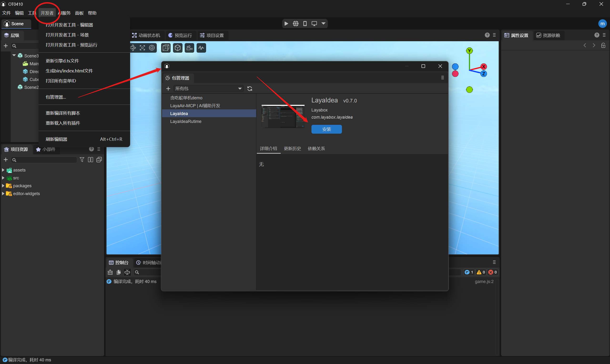610x364 pixels.
Task: Click the 安装 install button
Action: coord(326,129)
